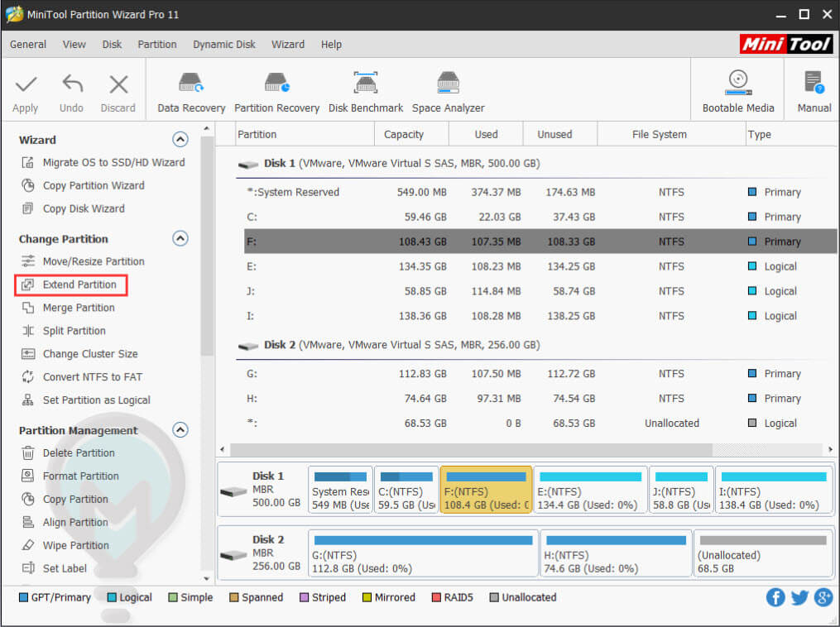Open the Twitter share icon
Viewport: 840px width, 627px height.
tap(799, 597)
